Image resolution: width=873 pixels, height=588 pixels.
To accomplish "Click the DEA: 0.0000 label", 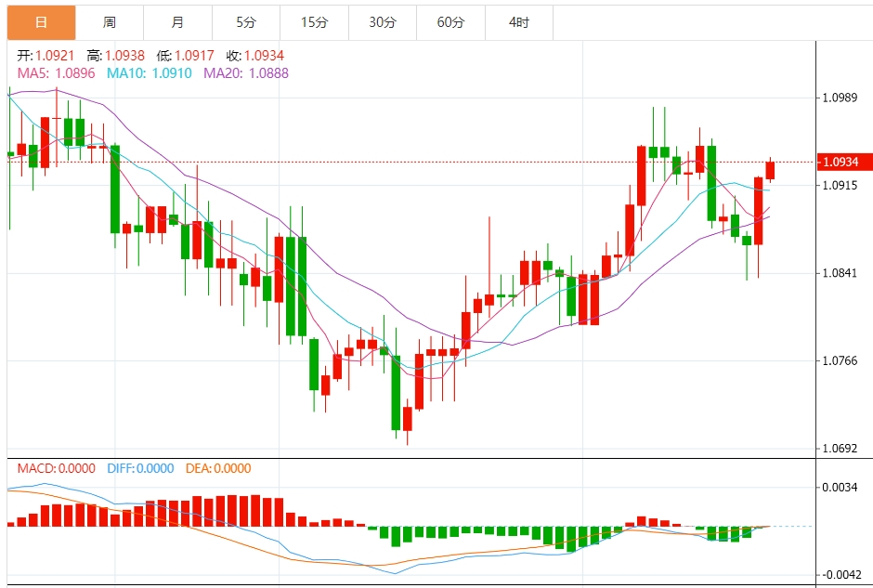I will (x=219, y=468).
